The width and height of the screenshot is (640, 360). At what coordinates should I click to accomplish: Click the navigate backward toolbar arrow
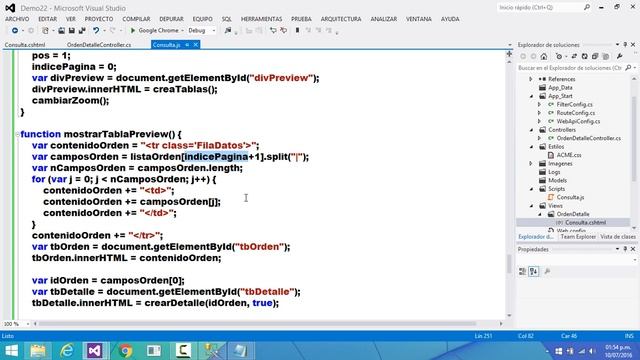coord(15,31)
